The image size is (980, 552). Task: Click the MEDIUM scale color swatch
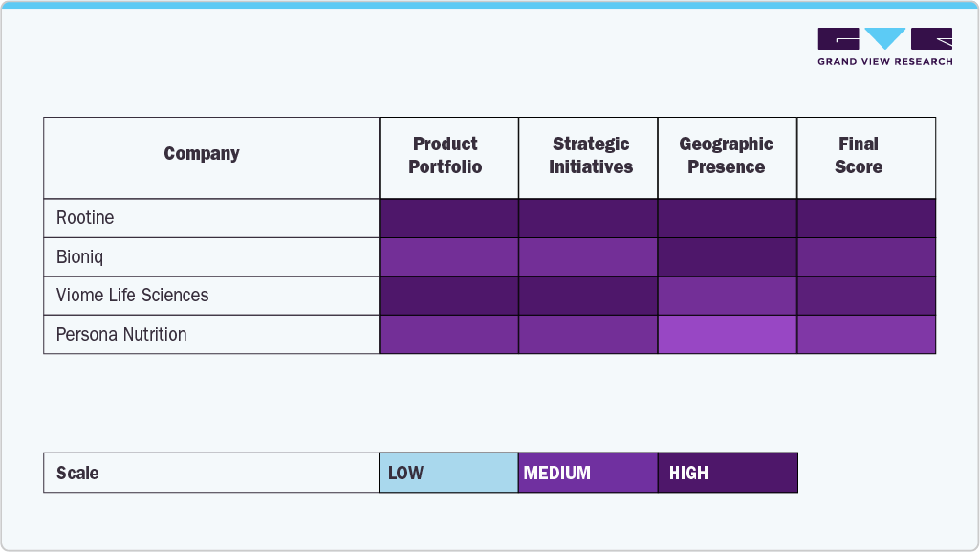[588, 473]
